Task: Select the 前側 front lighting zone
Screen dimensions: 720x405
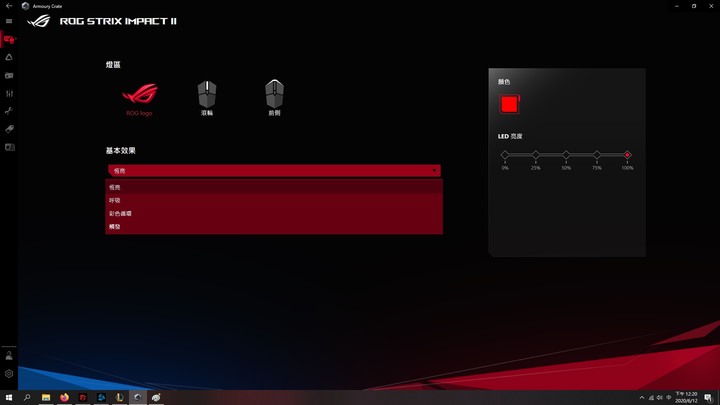Action: click(275, 98)
